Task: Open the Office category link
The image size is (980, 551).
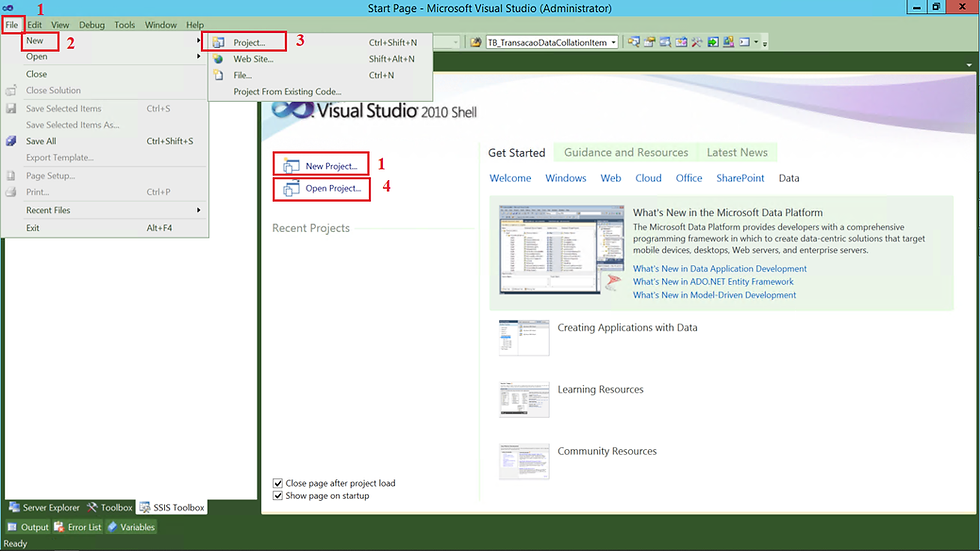Action: pos(689,178)
